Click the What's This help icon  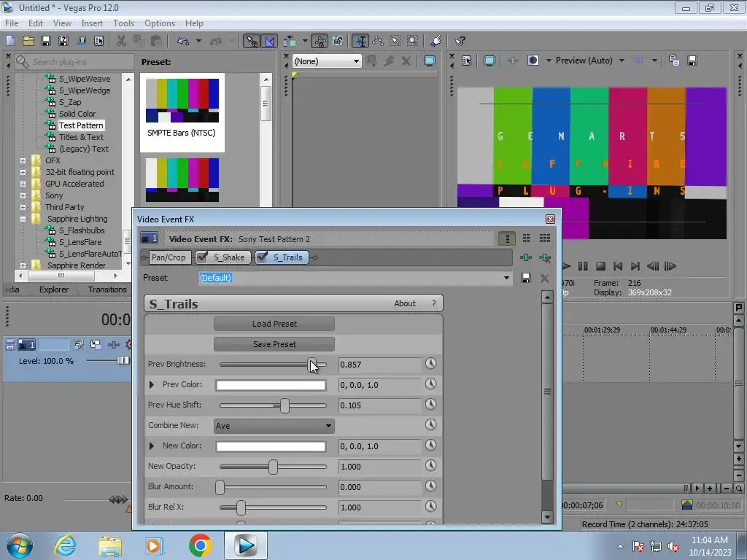click(x=460, y=41)
